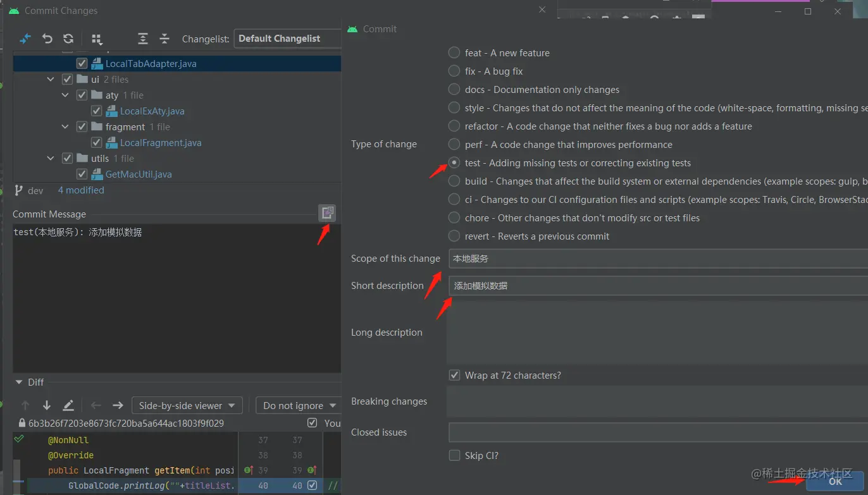The width and height of the screenshot is (868, 495).
Task: Click the lock icon beside the commit hash
Action: click(22, 423)
